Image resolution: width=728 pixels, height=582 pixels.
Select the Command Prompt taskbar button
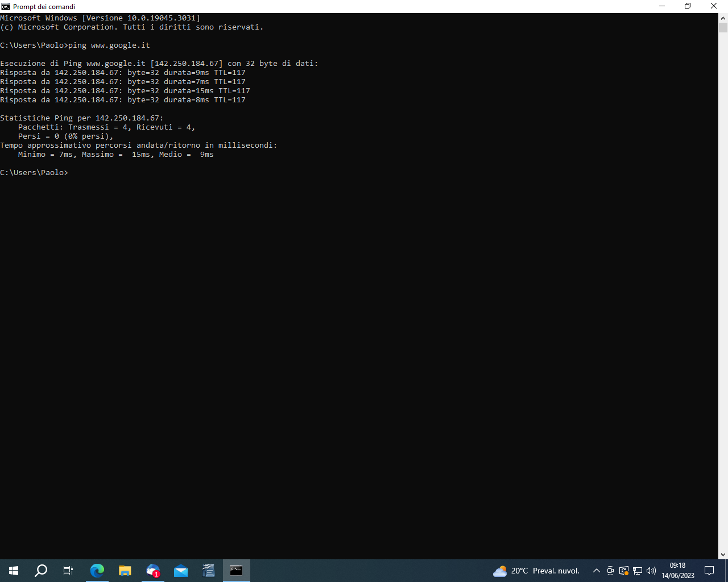[236, 571]
